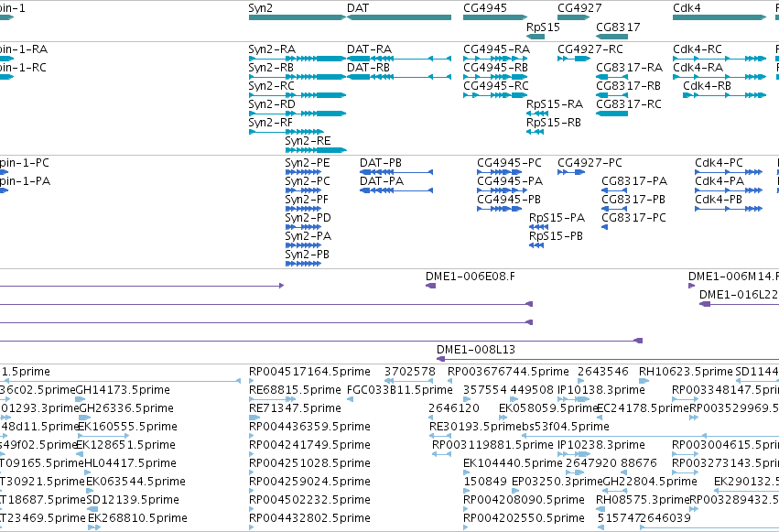This screenshot has height=532, width=779.
Task: Click the Syn2-PB protein label
Action: (307, 255)
